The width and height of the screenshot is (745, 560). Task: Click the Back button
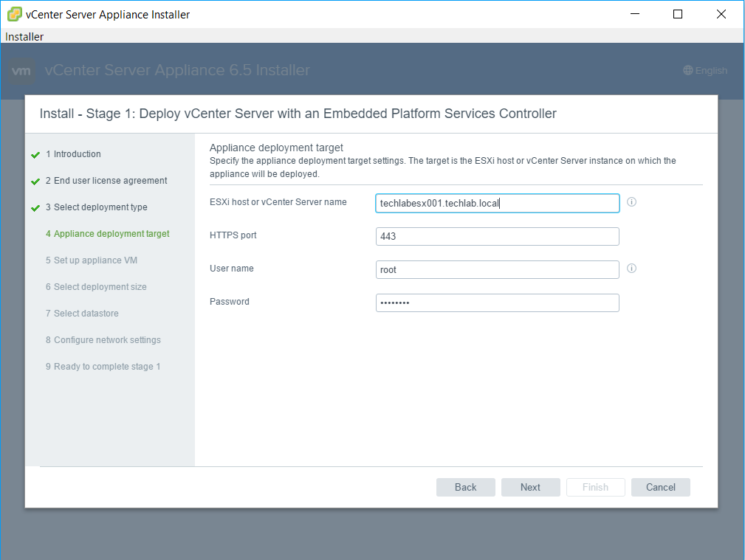pos(466,488)
